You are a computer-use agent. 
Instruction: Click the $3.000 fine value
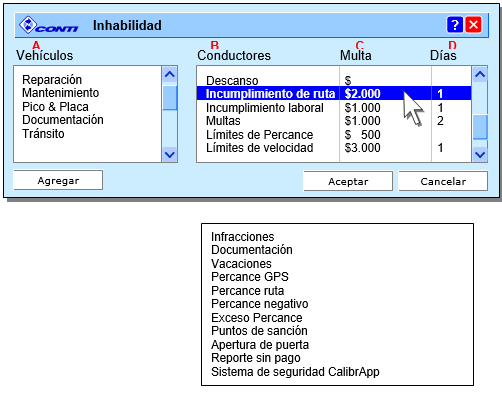(x=362, y=148)
